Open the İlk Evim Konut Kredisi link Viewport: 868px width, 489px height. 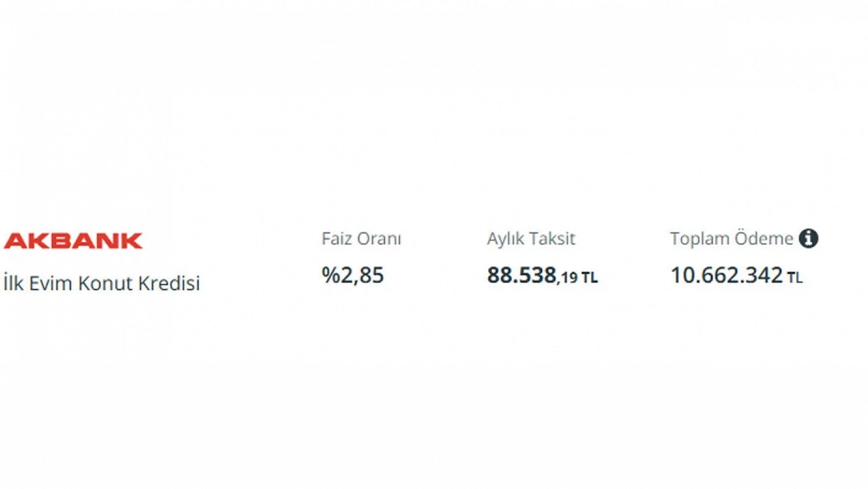click(x=102, y=283)
